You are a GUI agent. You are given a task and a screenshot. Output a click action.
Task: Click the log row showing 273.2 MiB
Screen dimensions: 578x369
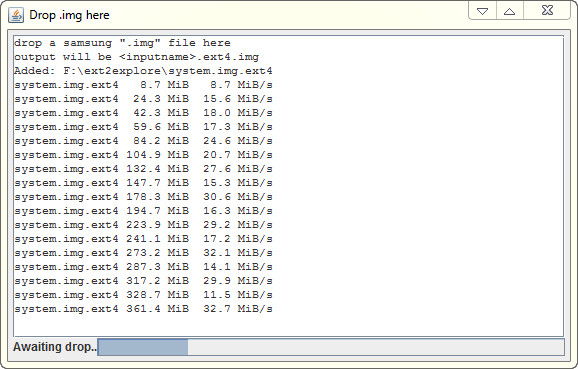143,253
